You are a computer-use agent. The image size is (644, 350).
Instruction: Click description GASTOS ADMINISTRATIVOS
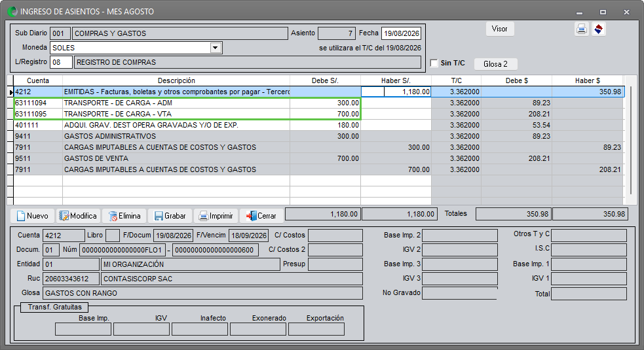(x=109, y=136)
